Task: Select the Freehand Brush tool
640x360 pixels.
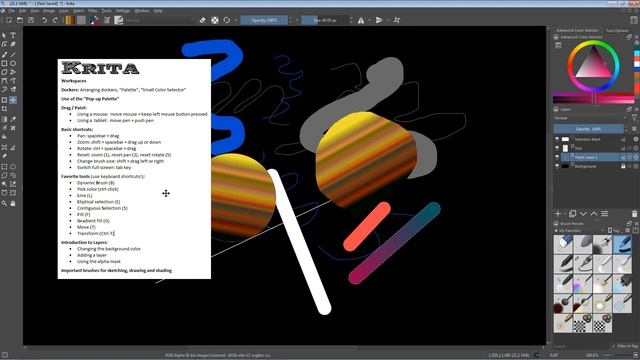Action: tap(4, 54)
